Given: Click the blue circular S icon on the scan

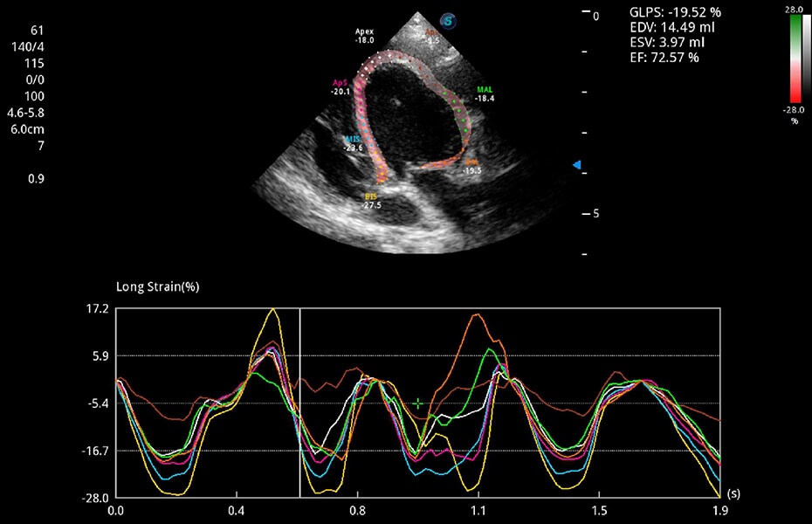Looking at the screenshot, I should pyautogui.click(x=449, y=19).
